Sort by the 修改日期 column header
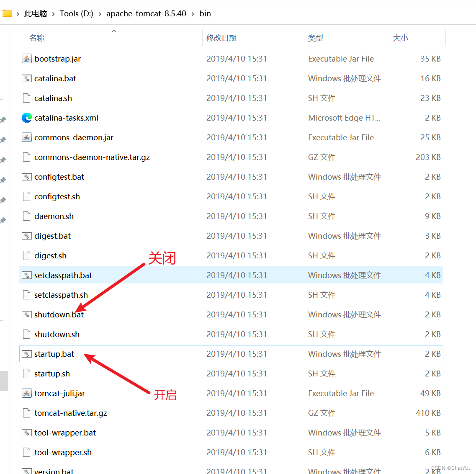This screenshot has width=476, height=474. [221, 38]
